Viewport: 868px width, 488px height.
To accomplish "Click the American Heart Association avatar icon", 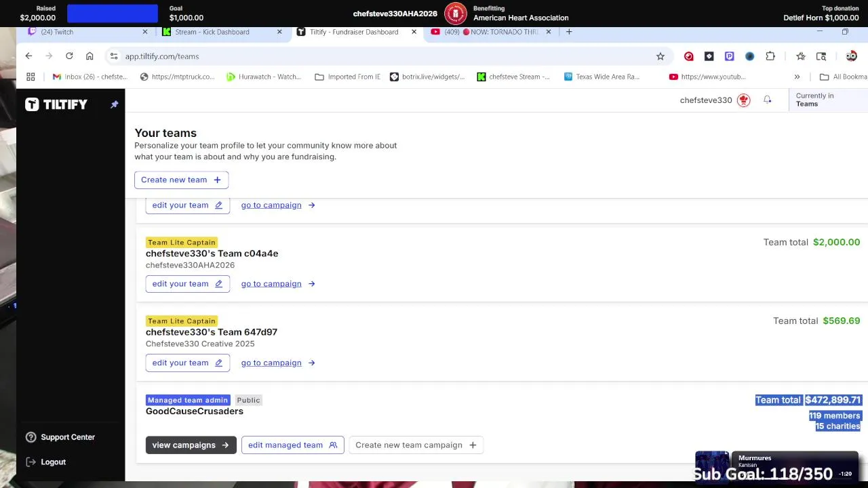I will click(744, 100).
